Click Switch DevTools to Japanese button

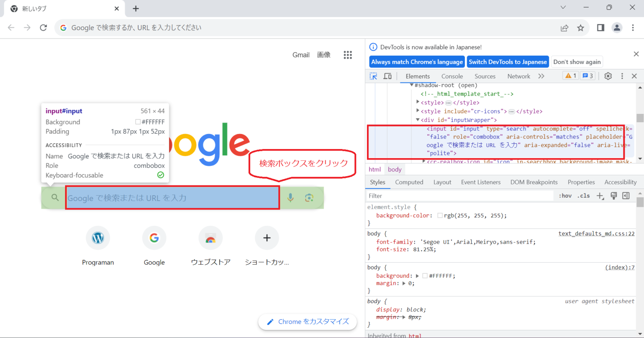(508, 62)
